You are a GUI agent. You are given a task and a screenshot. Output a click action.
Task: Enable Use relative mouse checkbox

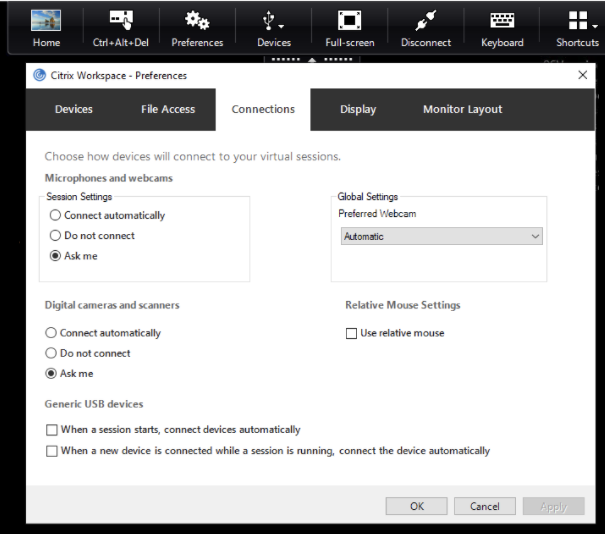point(352,333)
